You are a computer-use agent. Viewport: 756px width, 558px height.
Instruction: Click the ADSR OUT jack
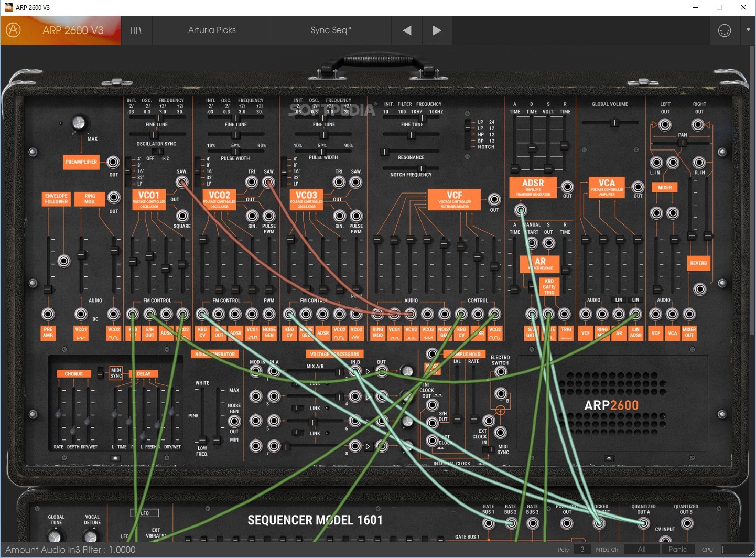(567, 187)
